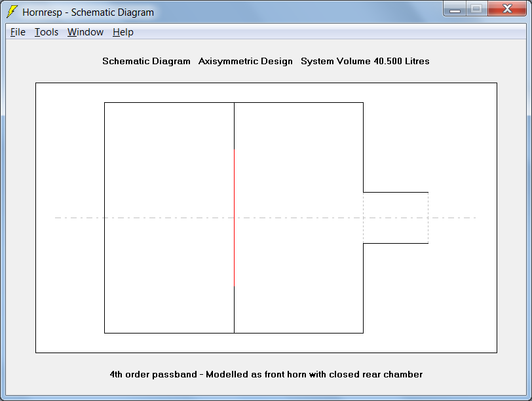Minimize the Schematic Diagram window
This screenshot has width=532, height=401.
[x=455, y=9]
